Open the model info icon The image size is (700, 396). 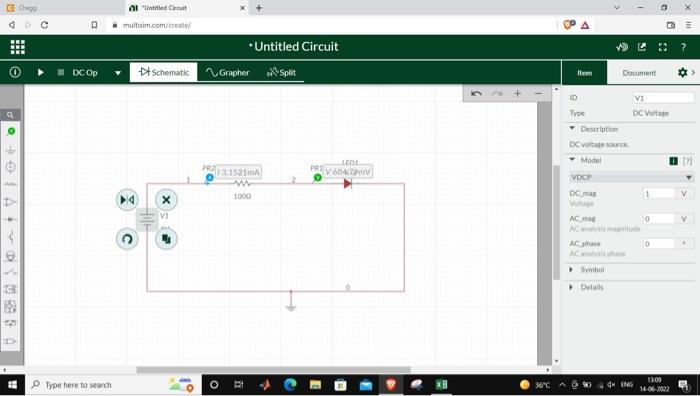pos(673,161)
